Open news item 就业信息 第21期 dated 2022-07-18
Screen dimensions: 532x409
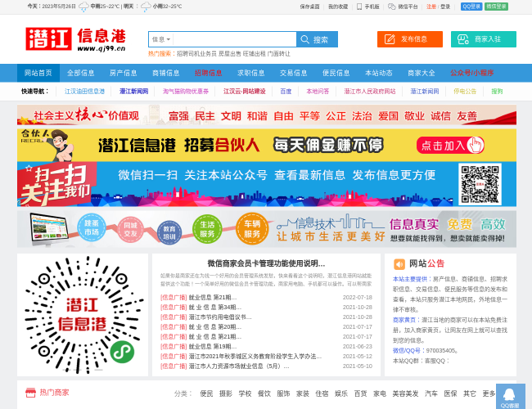click(213, 298)
